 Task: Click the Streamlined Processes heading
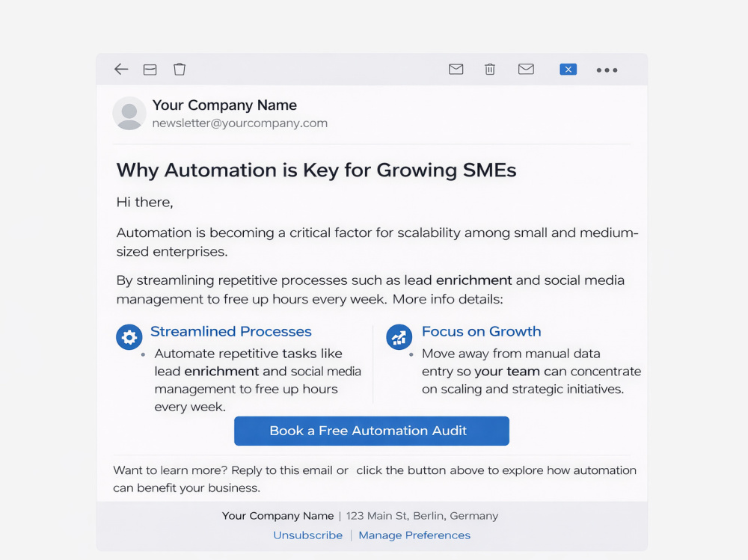tap(231, 331)
